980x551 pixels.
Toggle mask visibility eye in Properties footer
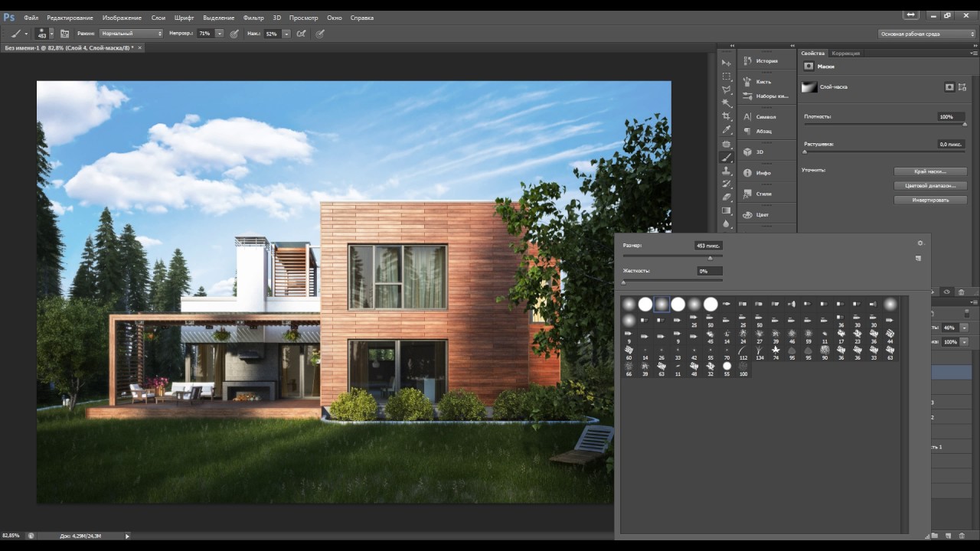[x=947, y=292]
